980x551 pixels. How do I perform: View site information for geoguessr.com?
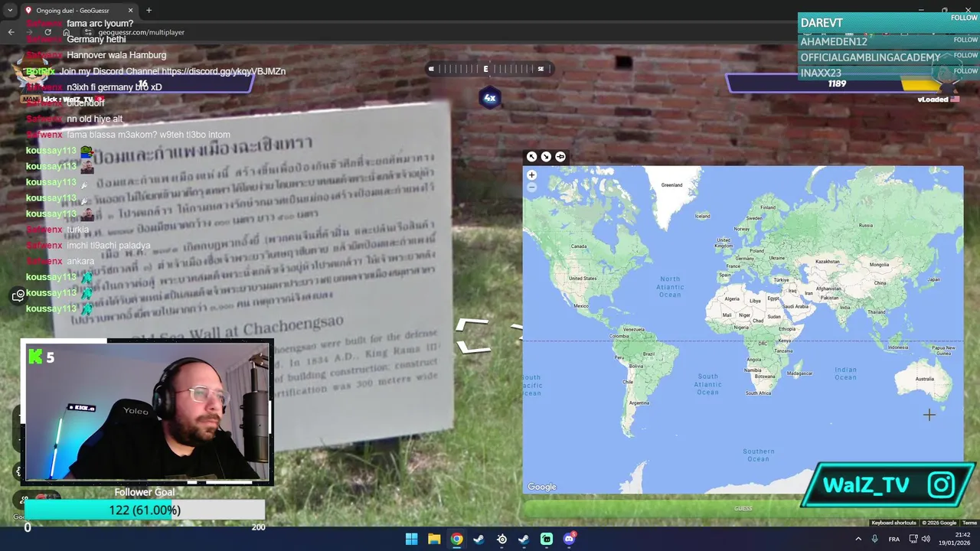point(88,32)
